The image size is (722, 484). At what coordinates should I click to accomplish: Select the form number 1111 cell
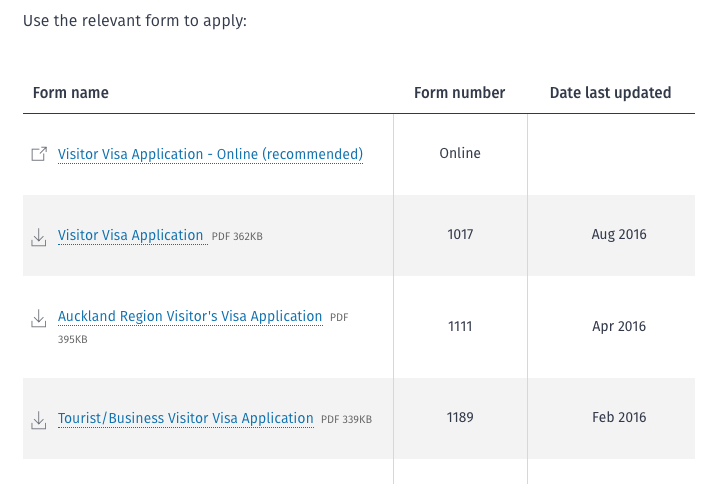(460, 326)
